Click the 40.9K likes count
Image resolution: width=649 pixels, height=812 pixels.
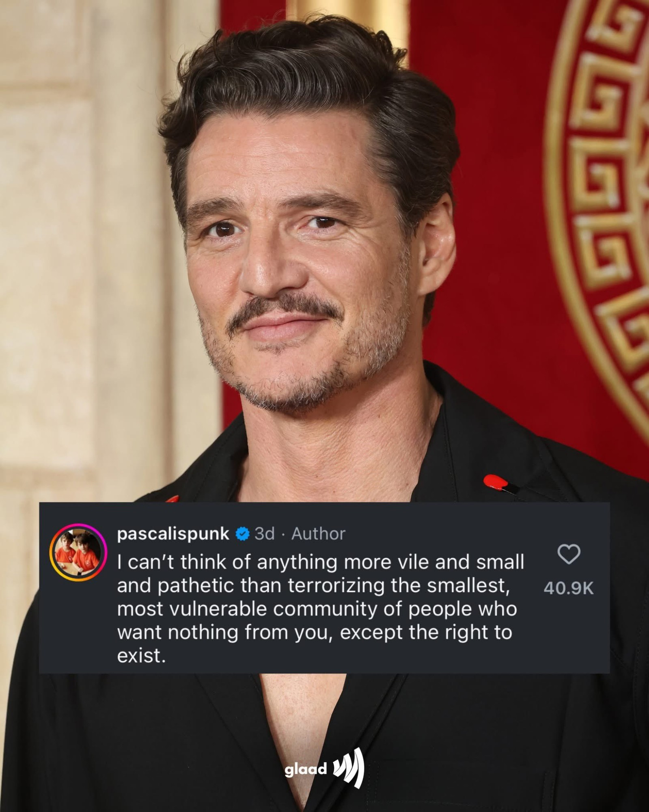click(x=568, y=589)
